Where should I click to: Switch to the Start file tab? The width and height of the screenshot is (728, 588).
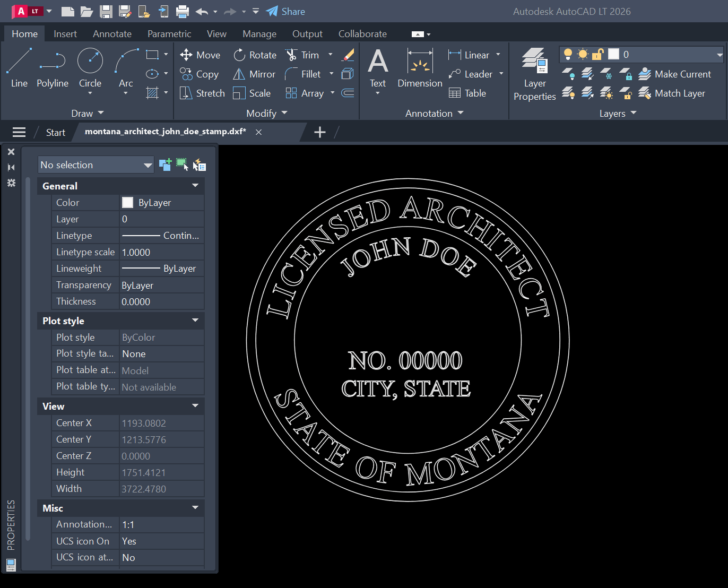[x=56, y=132]
